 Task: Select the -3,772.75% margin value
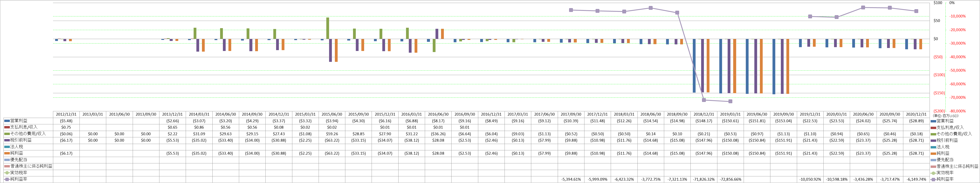pyautogui.click(x=650, y=179)
